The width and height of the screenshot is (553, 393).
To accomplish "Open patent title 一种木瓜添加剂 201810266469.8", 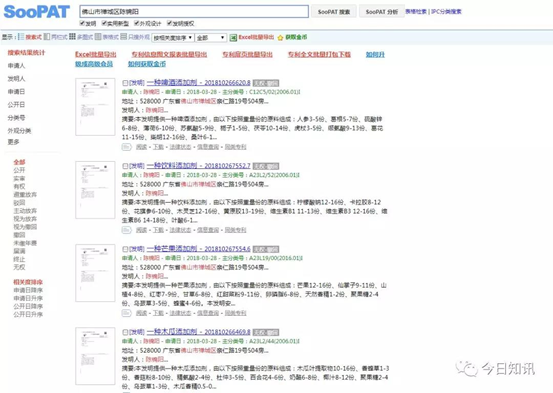I will click(199, 332).
